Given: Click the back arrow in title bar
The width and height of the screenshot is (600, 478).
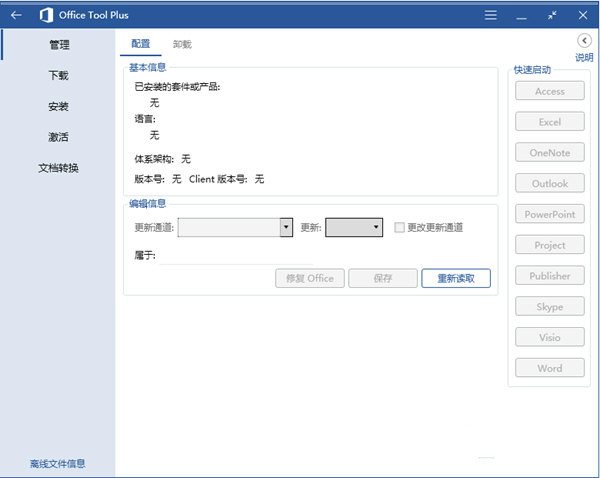Looking at the screenshot, I should click(x=16, y=15).
